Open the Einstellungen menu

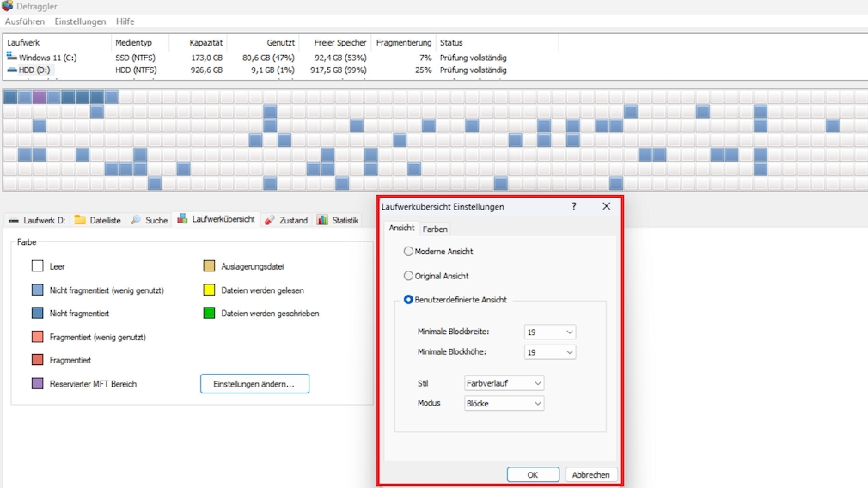click(x=80, y=21)
